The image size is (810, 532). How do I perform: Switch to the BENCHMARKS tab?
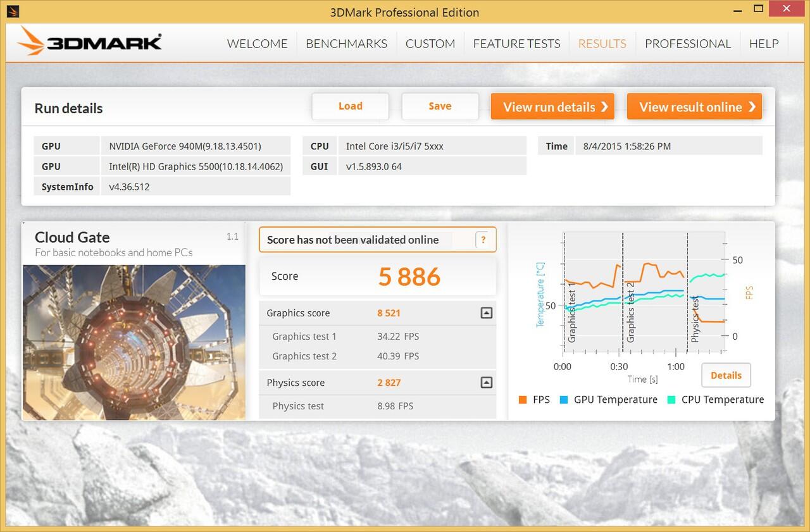click(346, 44)
